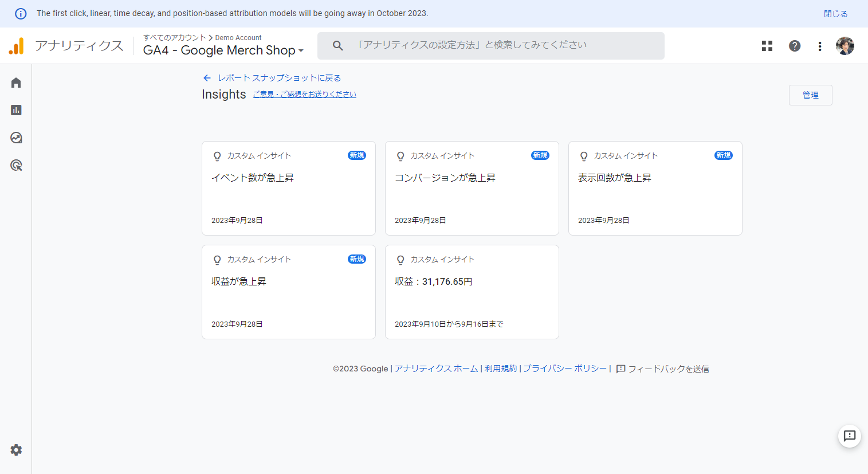
Task: Open the Google apps grid
Action: click(x=767, y=46)
